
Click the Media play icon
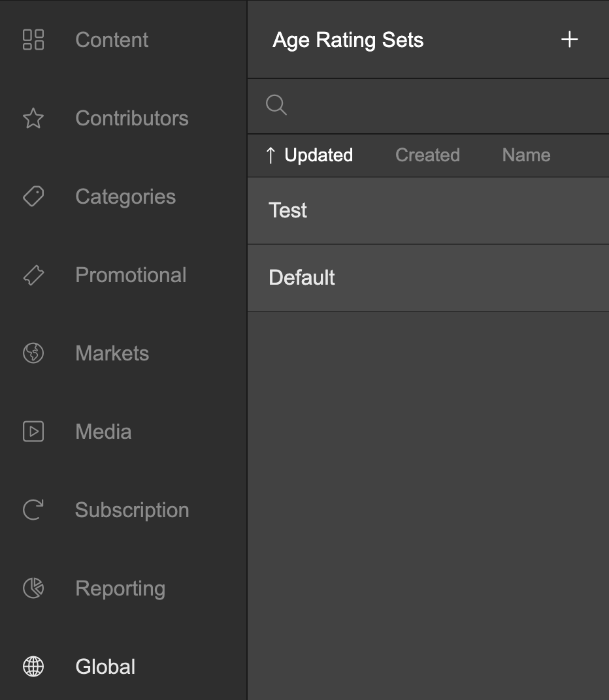(x=33, y=432)
